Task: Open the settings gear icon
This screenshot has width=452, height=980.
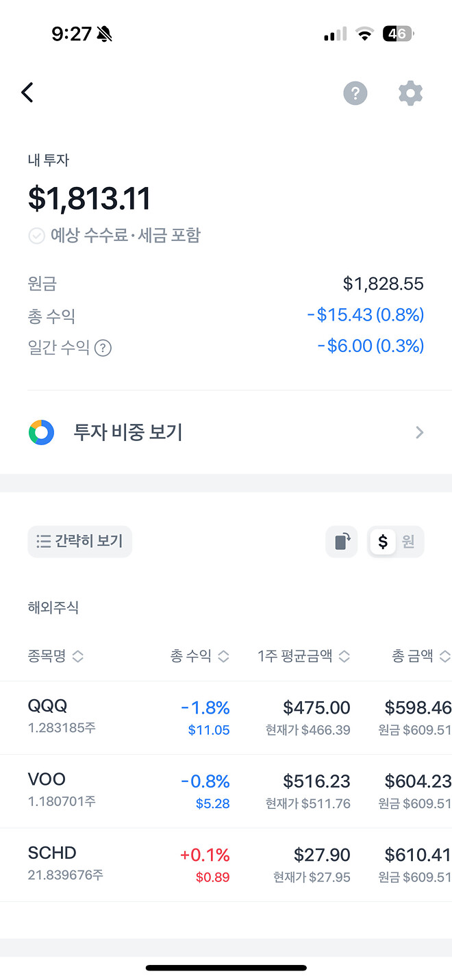Action: 410,93
